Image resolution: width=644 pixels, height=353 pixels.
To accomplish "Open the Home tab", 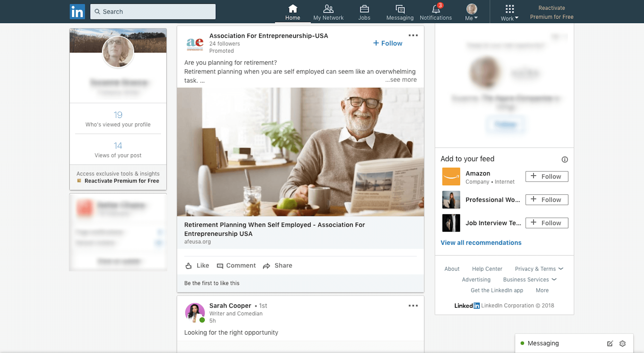I will click(x=293, y=12).
